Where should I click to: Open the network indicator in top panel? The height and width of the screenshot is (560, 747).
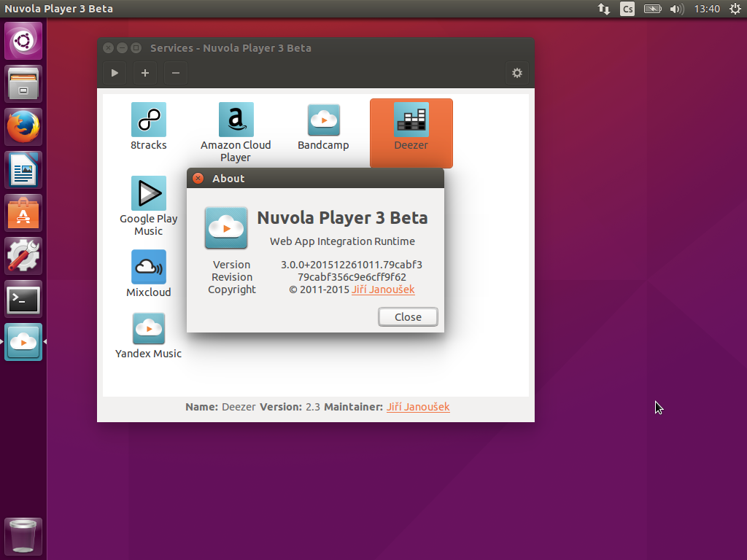point(604,9)
